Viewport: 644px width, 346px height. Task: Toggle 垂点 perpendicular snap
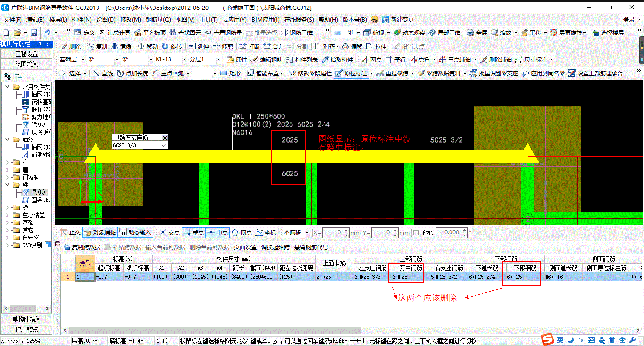pyautogui.click(x=193, y=232)
